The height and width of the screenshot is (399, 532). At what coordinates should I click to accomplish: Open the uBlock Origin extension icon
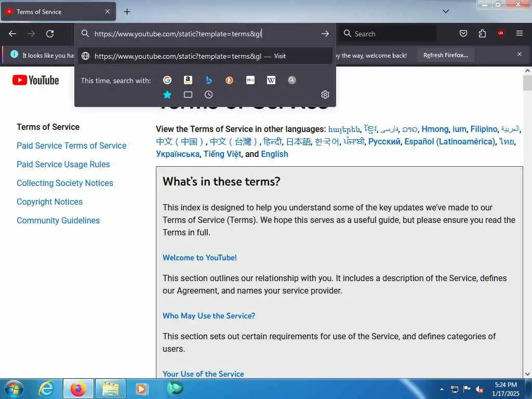[x=500, y=33]
